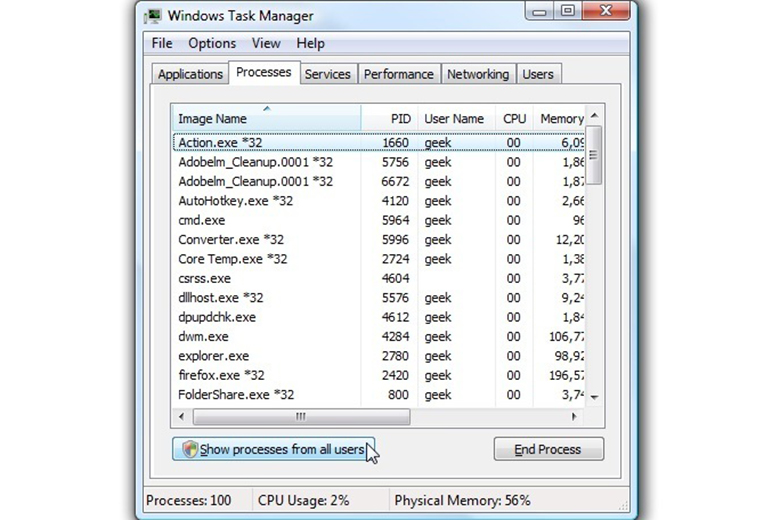The height and width of the screenshot is (520, 780).
Task: Sort by User Name column header
Action: point(456,118)
